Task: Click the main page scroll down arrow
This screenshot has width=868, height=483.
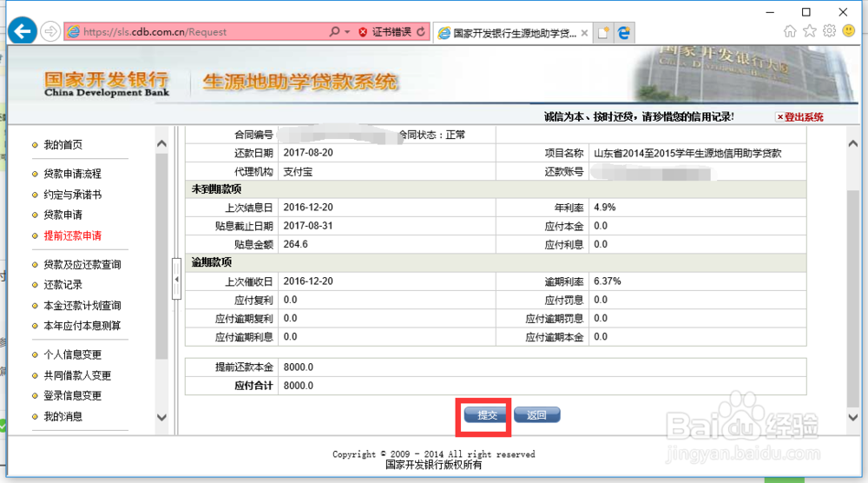Action: click(x=853, y=417)
